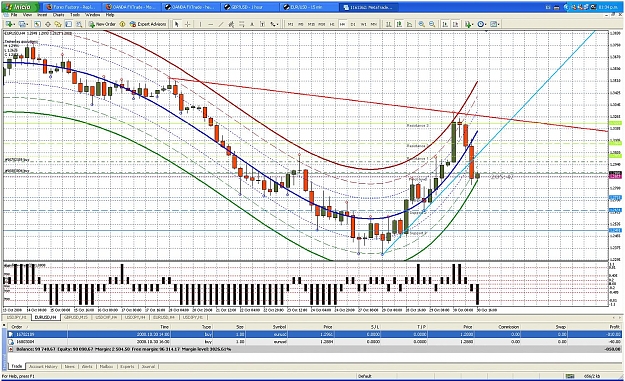Select the Fibonacci Retracement tool
Viewport: 625px width, 381px height.
tap(242, 24)
